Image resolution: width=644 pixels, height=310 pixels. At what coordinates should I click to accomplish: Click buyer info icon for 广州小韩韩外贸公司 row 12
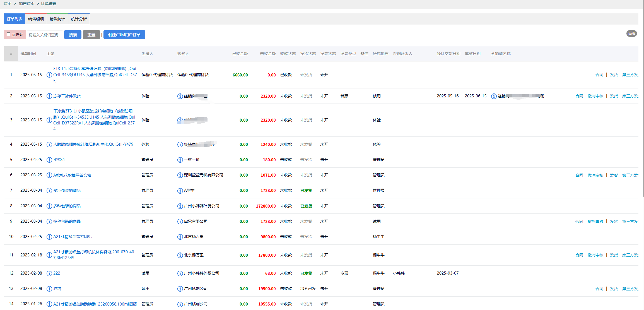180,273
